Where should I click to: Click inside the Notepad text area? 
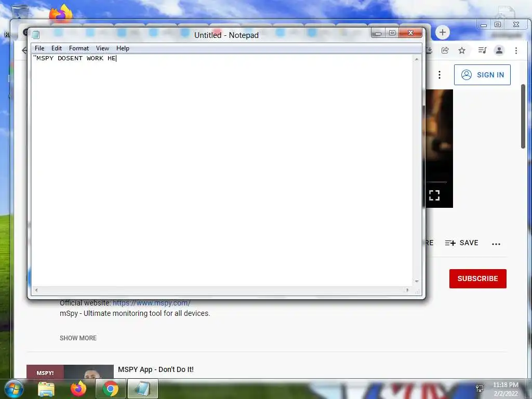[x=222, y=170]
